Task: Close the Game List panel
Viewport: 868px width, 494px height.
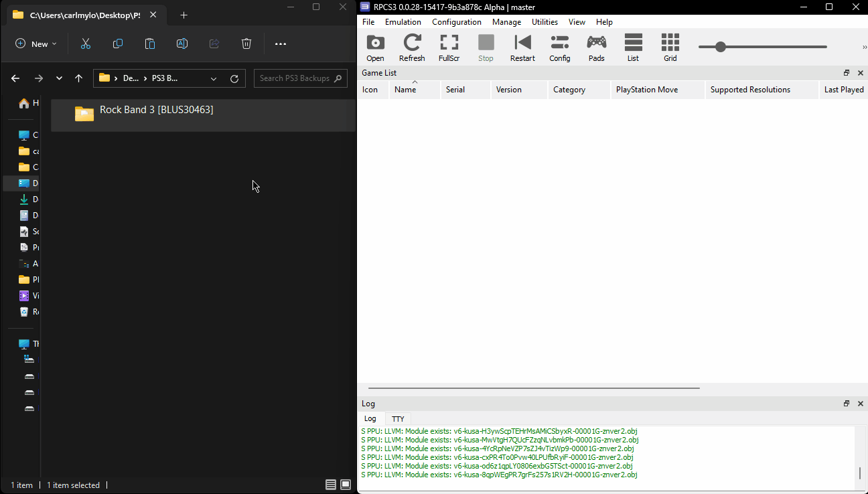Action: click(x=861, y=73)
